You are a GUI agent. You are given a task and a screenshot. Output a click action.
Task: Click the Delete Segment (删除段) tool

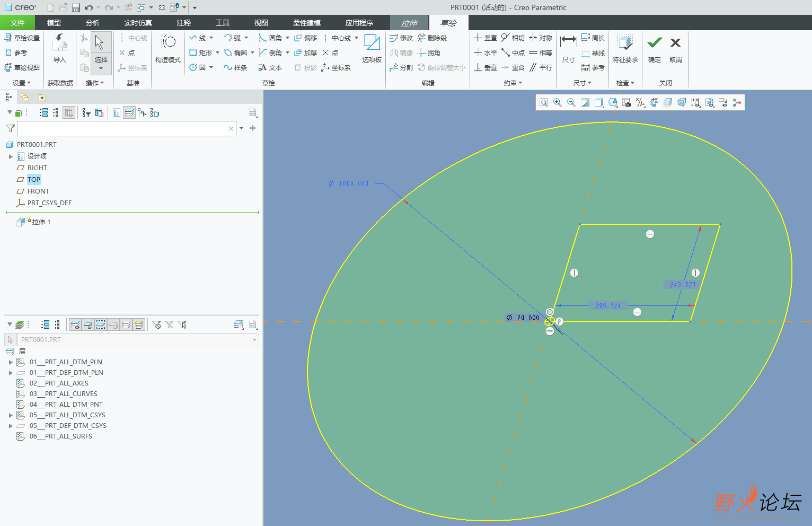[x=432, y=38]
